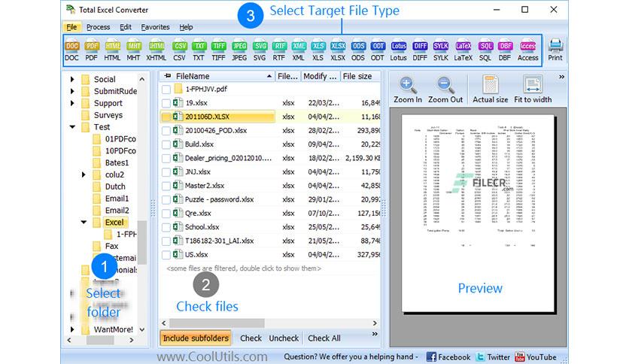Expand the Social folder node
Screen dimensions: 629x364
point(72,80)
